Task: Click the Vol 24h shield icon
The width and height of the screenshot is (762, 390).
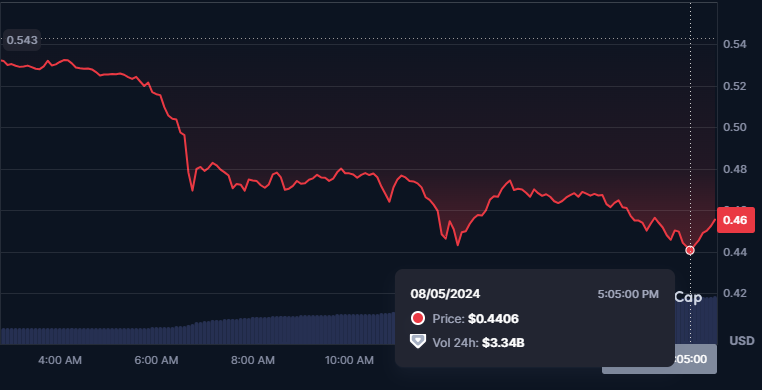Action: [418, 341]
